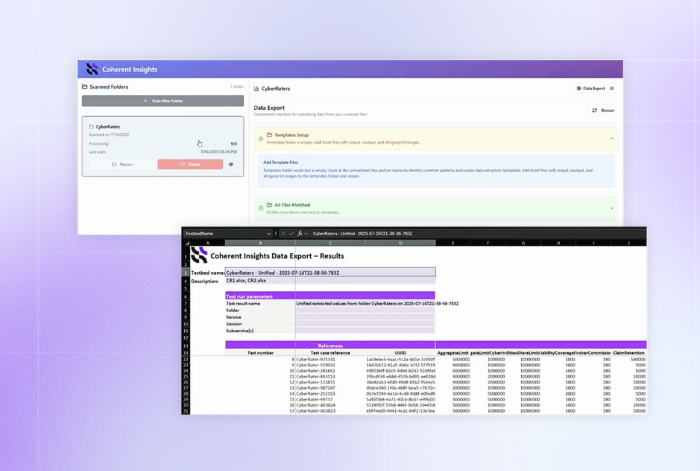Click the '1 folder' count label
The height and width of the screenshot is (471, 700).
[237, 87]
